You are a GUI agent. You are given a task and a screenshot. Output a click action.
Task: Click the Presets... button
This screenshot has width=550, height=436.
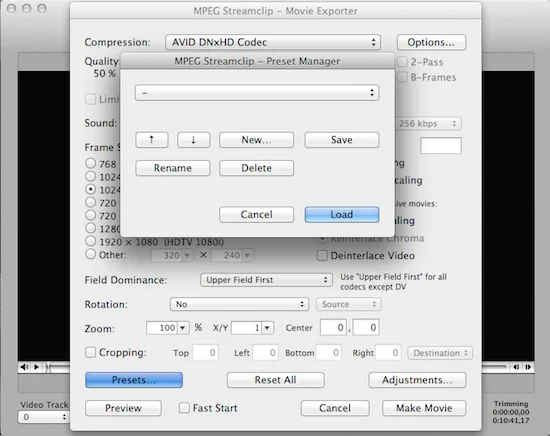tap(134, 380)
